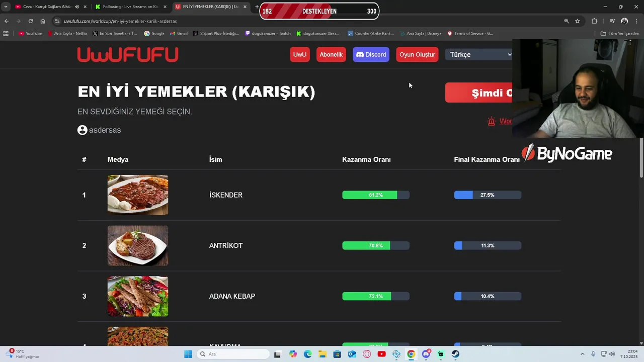Open the browser extensions puzzle icon
This screenshot has height=362, width=644.
coord(595,21)
